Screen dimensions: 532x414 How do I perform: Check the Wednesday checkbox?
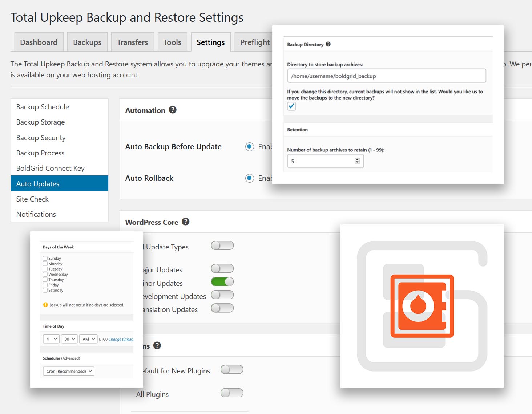point(45,274)
